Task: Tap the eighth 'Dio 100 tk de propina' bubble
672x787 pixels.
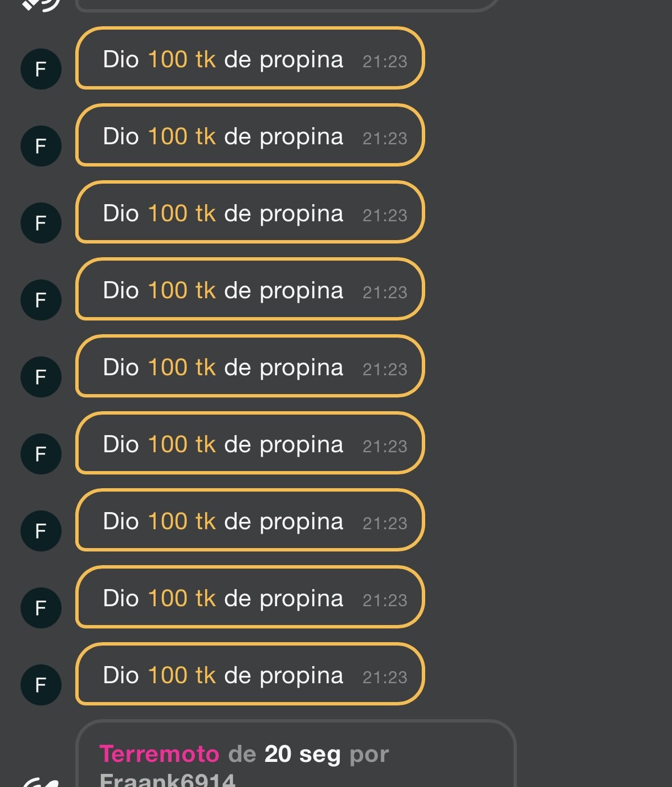Action: (250, 598)
